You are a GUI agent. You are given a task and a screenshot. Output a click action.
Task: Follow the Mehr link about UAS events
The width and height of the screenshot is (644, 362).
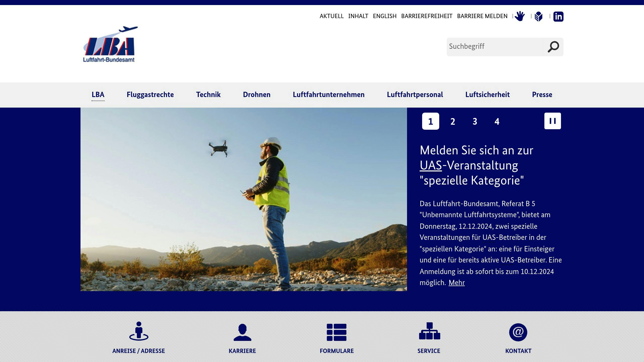457,283
